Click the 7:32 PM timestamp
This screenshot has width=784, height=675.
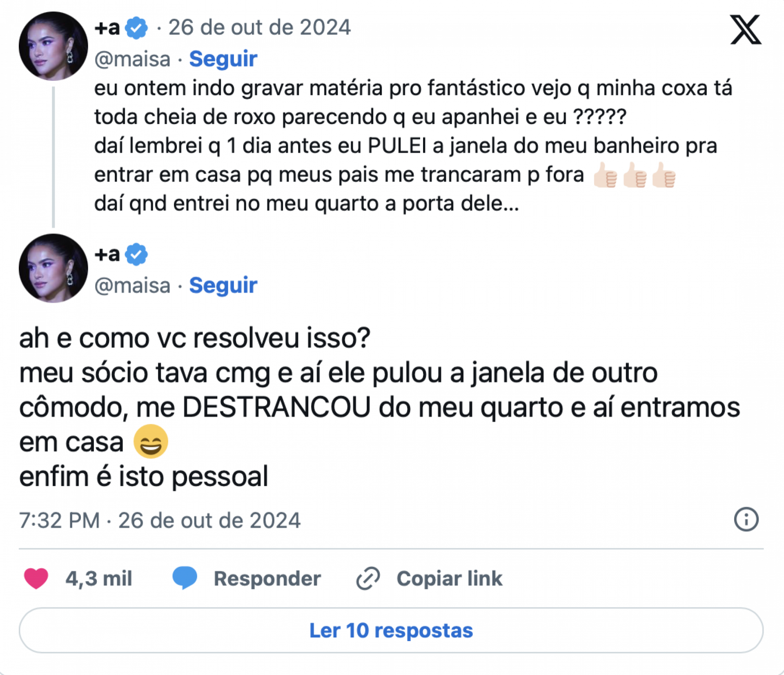coord(60,520)
